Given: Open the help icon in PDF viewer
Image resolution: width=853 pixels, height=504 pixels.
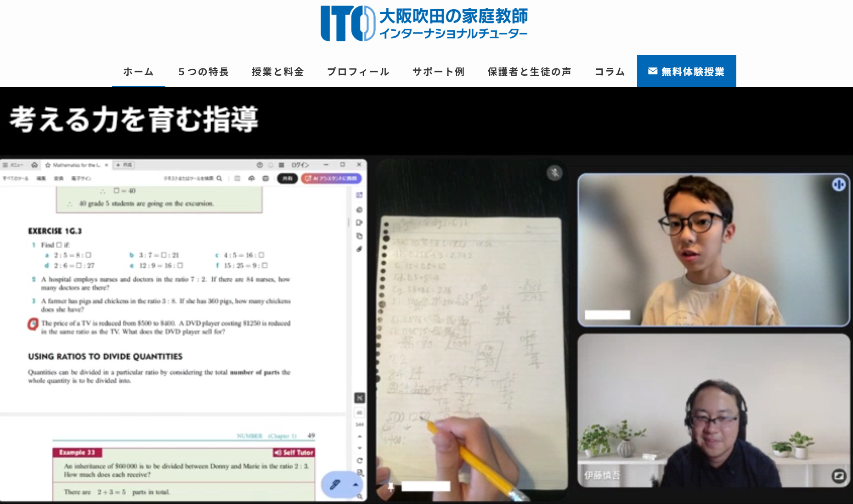Looking at the screenshot, I should (260, 165).
